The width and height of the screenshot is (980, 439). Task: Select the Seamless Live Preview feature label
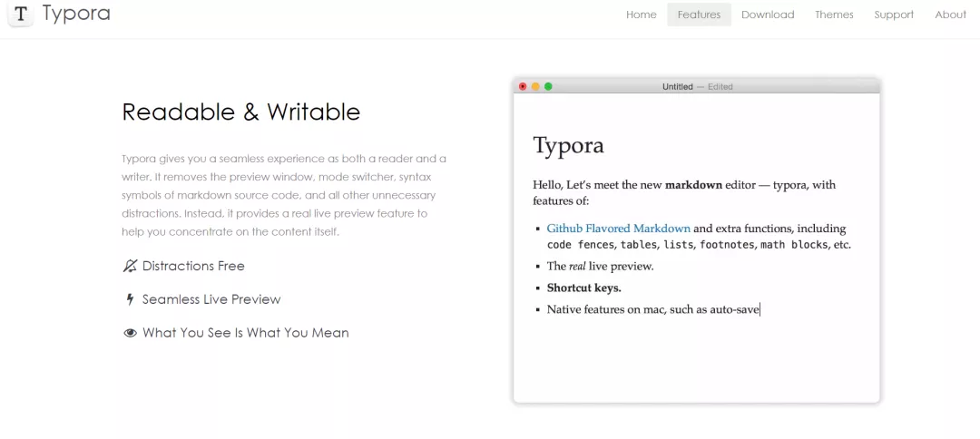point(211,299)
